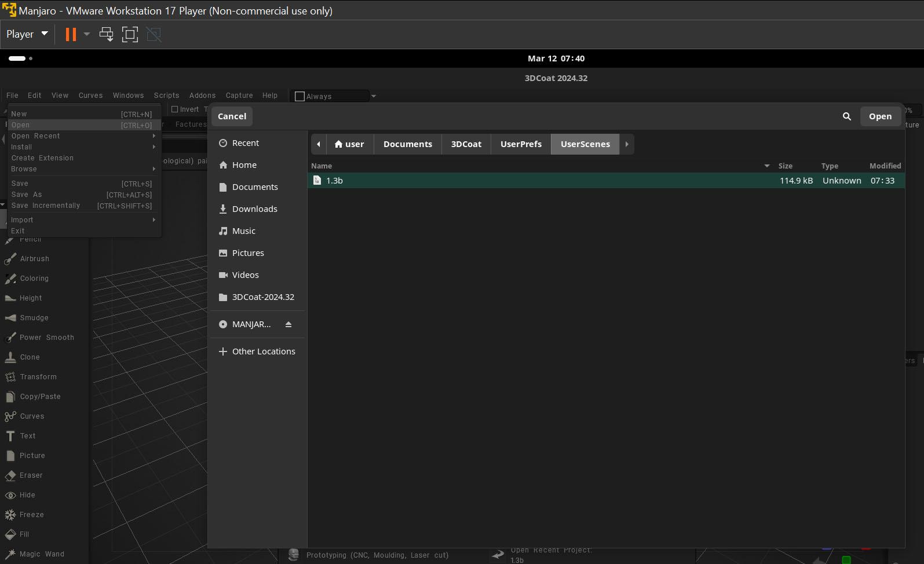Viewport: 924px width, 564px height.
Task: Click the Open button in dialog
Action: click(879, 116)
